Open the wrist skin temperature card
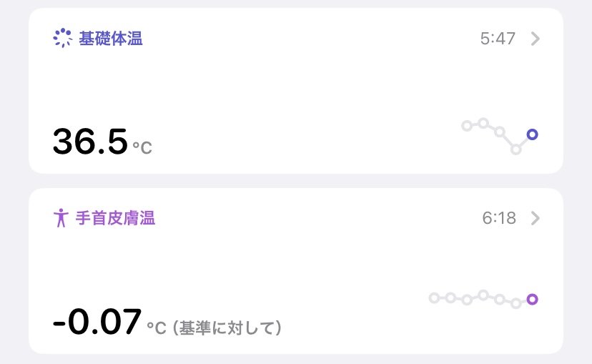This screenshot has width=592, height=364. click(x=296, y=271)
